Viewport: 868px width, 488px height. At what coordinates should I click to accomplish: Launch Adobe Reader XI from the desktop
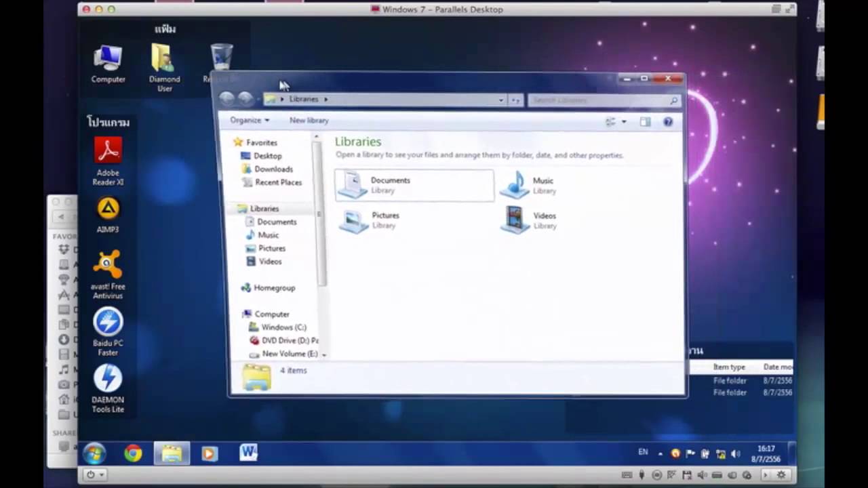pos(108,161)
